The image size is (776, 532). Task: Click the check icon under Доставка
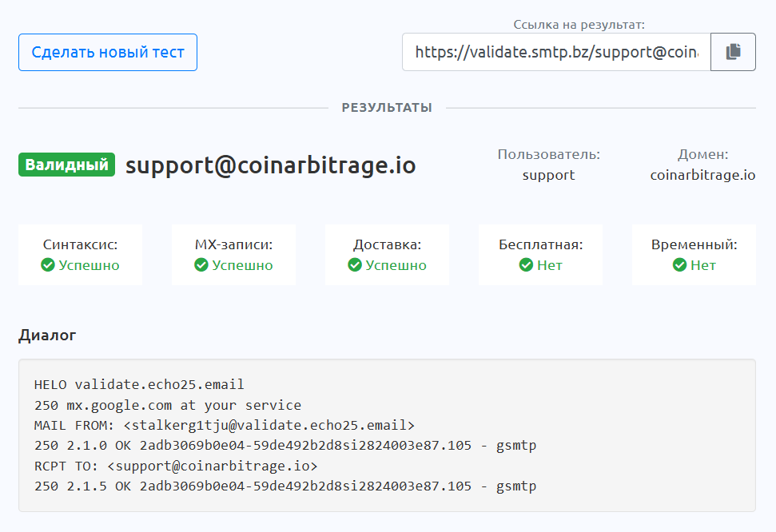[x=355, y=265]
